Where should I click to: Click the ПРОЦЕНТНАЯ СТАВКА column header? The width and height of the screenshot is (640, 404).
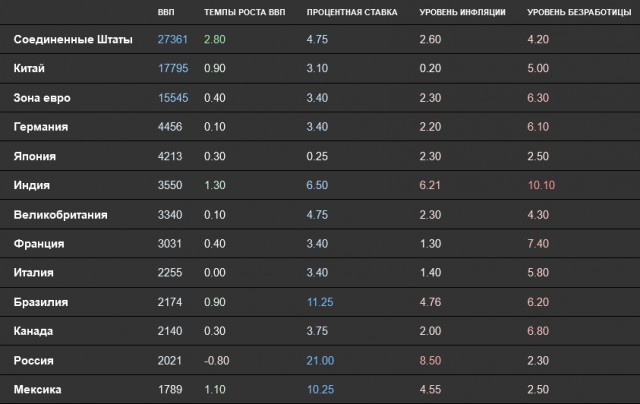pyautogui.click(x=352, y=12)
